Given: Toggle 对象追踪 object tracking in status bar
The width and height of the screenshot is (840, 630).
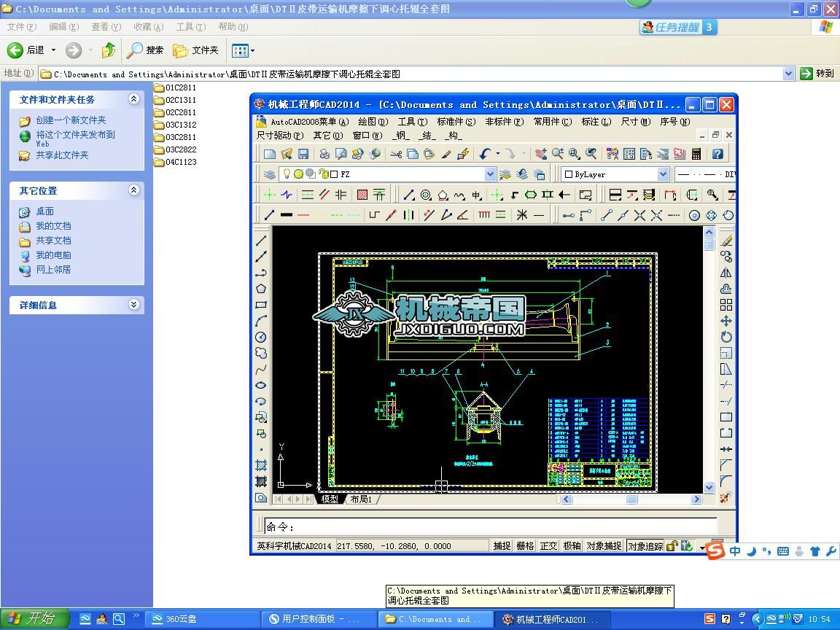Looking at the screenshot, I should [645, 546].
